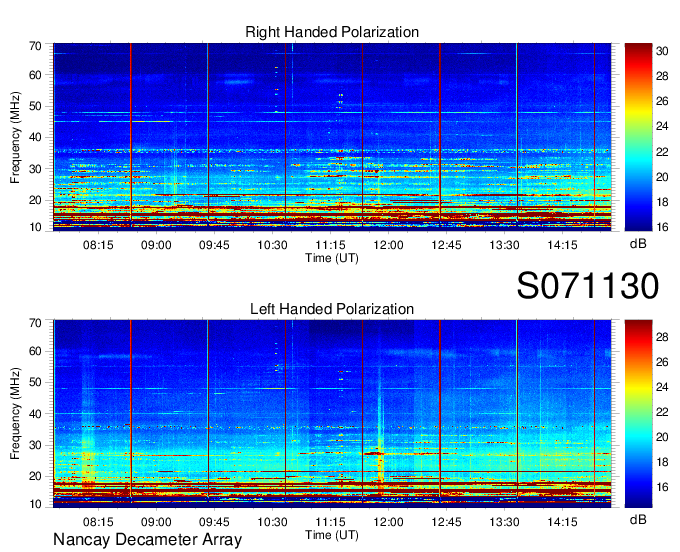Click the Left Handed Polarization title

pos(332,309)
